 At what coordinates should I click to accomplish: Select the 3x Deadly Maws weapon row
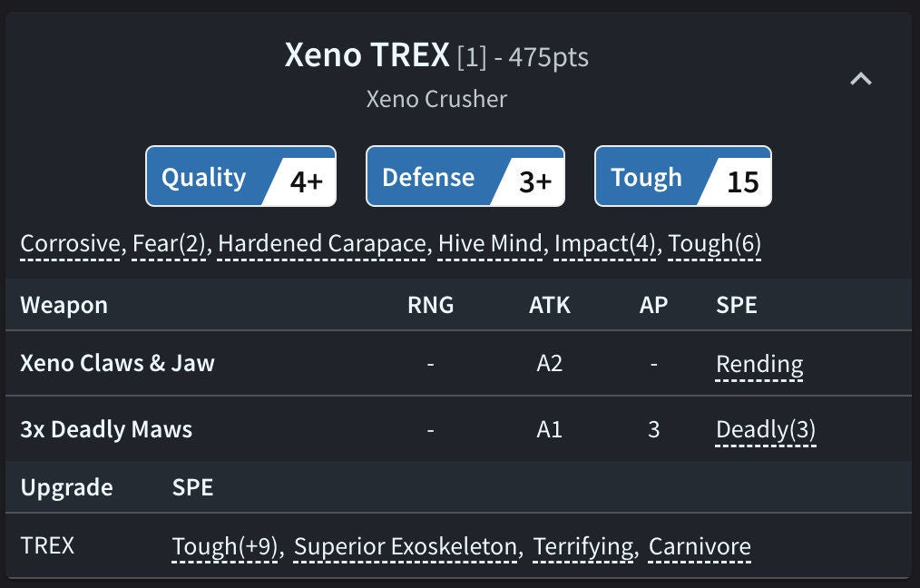(x=106, y=429)
